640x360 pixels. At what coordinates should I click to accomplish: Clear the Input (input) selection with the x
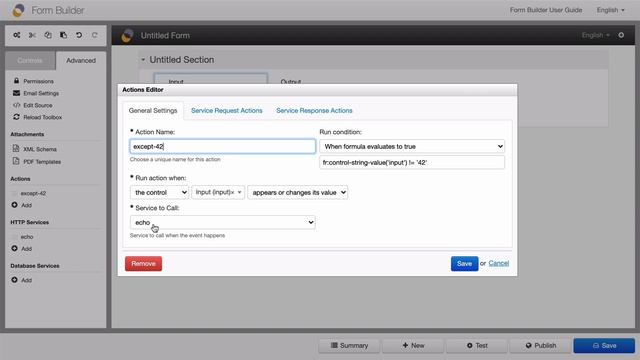(233, 193)
